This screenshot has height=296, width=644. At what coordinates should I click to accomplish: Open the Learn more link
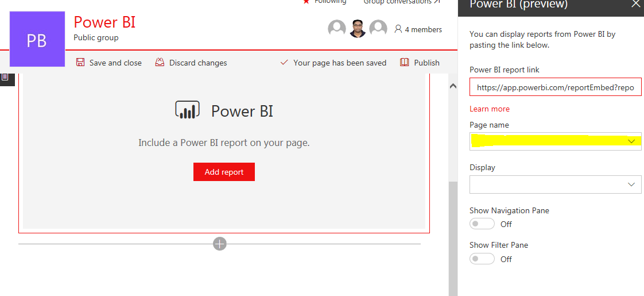point(490,109)
